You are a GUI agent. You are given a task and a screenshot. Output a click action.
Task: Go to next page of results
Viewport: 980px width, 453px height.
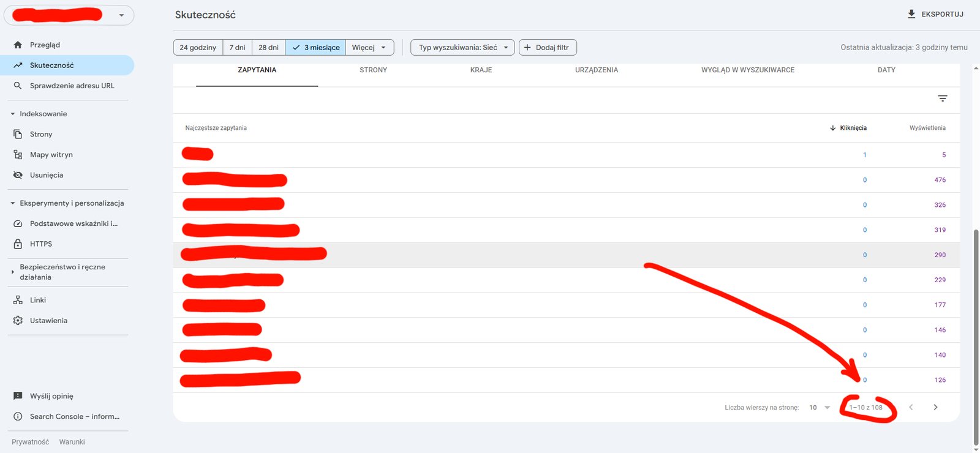pyautogui.click(x=935, y=408)
